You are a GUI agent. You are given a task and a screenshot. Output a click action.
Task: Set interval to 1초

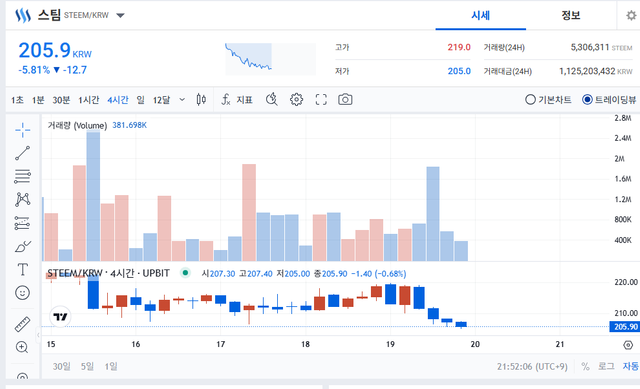pos(17,100)
